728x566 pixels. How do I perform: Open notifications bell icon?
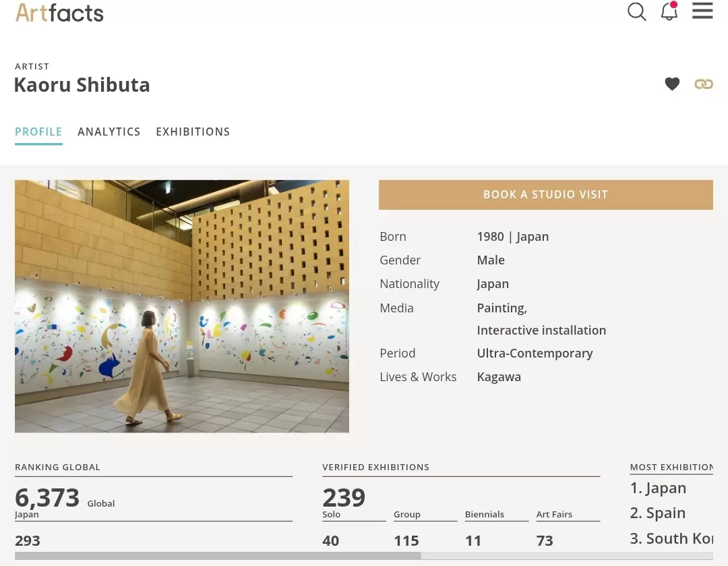669,11
